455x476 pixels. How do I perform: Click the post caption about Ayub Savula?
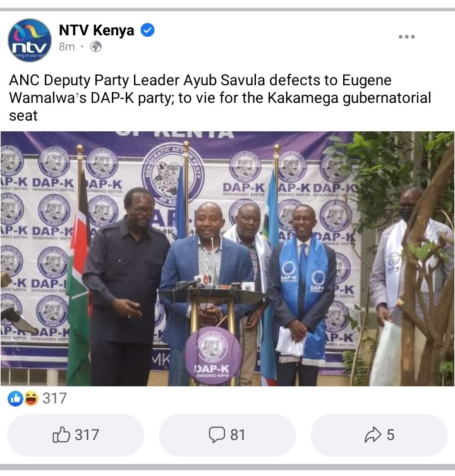click(x=220, y=98)
